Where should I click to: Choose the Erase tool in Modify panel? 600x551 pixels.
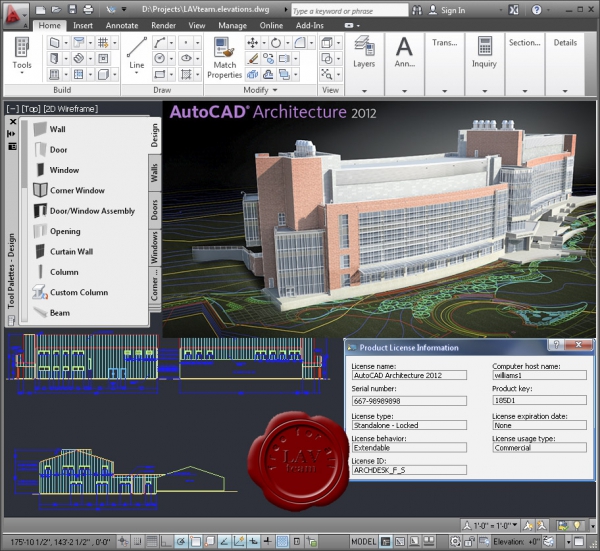252,59
